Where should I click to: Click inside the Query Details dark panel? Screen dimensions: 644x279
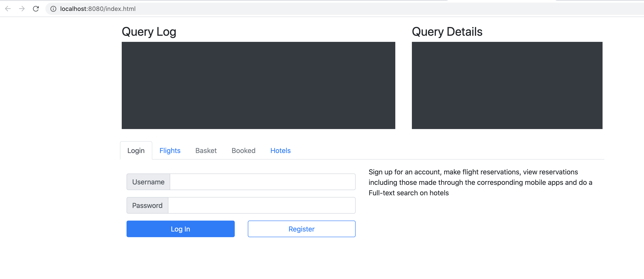[507, 85]
